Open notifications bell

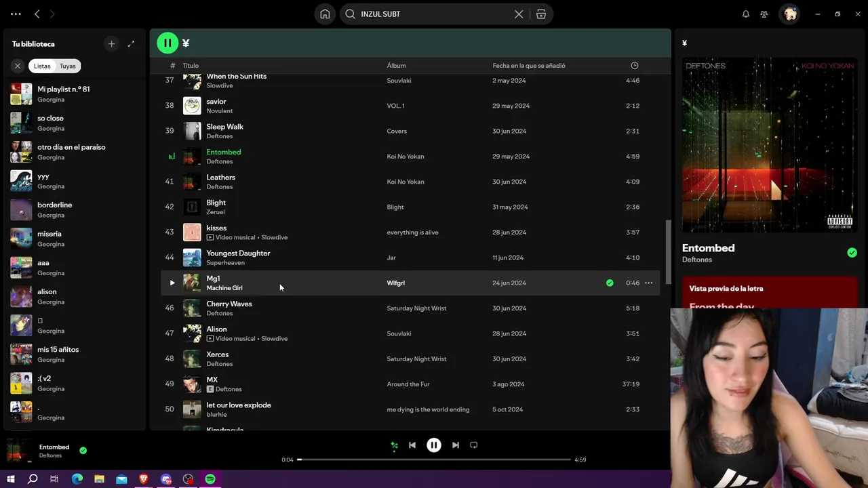click(x=746, y=14)
